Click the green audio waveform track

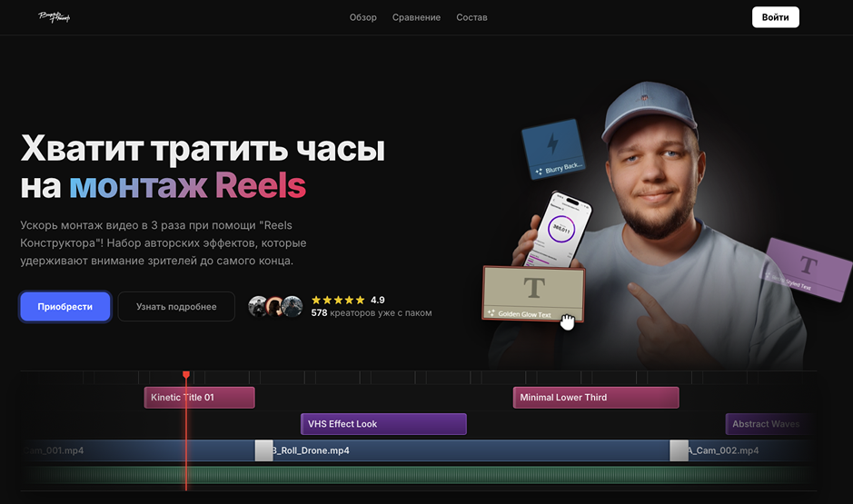(x=418, y=475)
